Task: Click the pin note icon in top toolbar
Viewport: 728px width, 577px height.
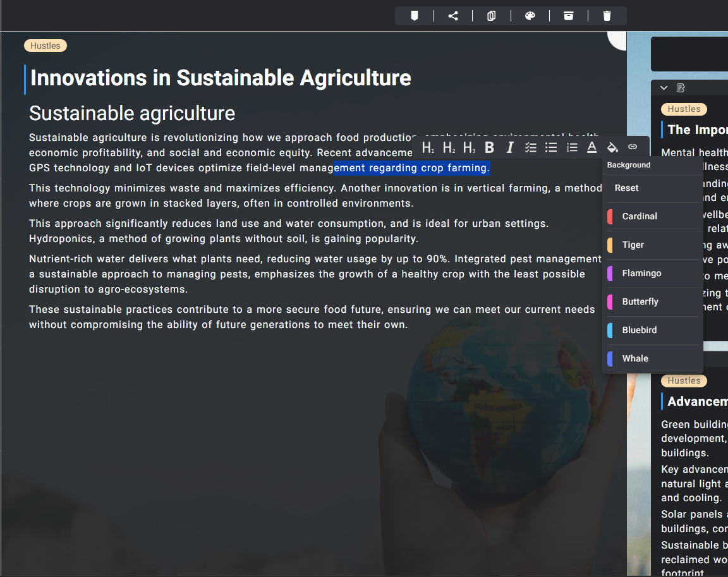Action: click(414, 16)
